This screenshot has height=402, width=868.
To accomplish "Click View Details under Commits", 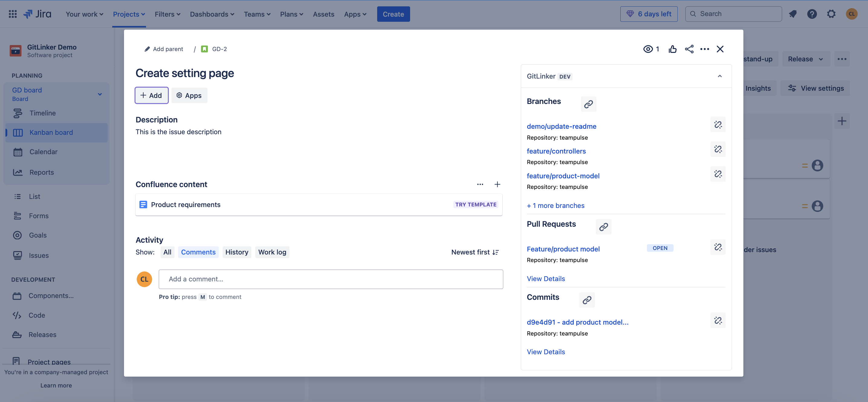I will (546, 352).
